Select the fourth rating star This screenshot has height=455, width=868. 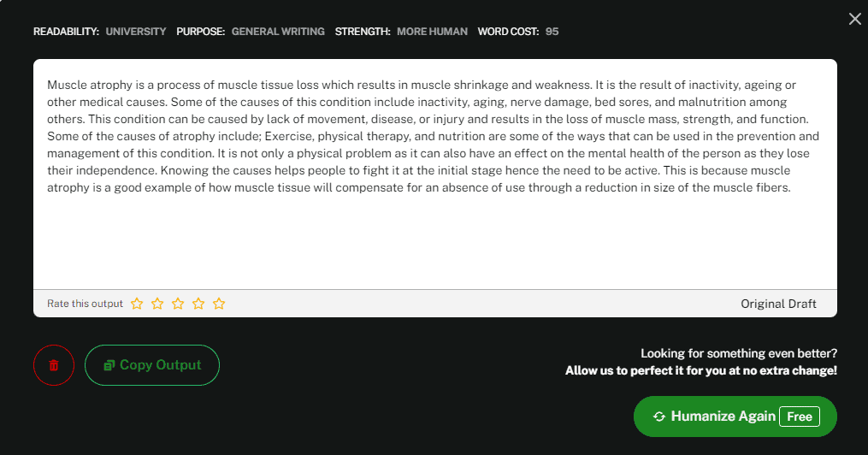198,304
